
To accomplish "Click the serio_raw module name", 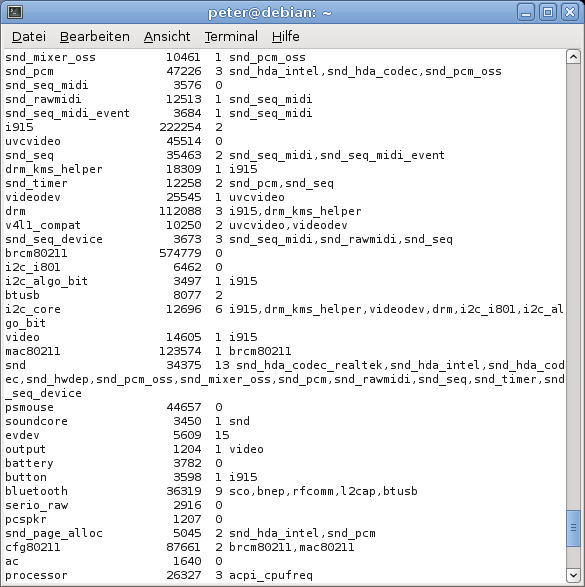I will click(37, 505).
